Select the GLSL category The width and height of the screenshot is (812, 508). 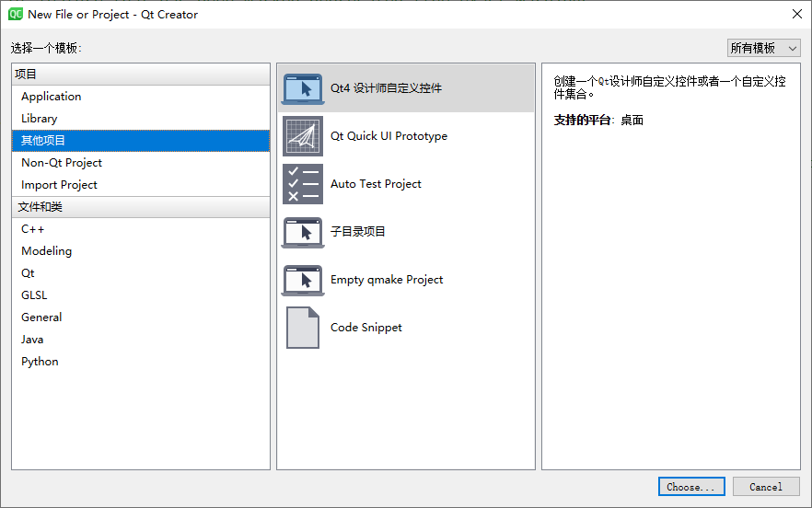(141, 295)
